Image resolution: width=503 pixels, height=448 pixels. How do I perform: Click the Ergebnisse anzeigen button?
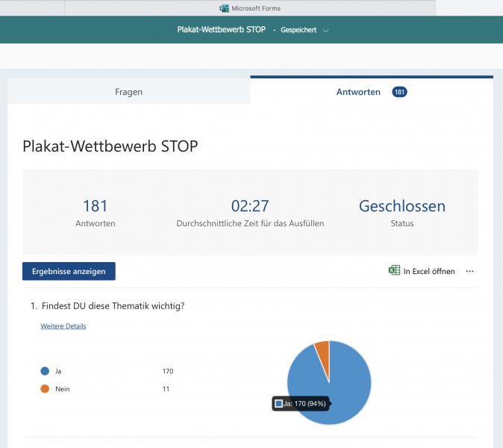tap(69, 271)
